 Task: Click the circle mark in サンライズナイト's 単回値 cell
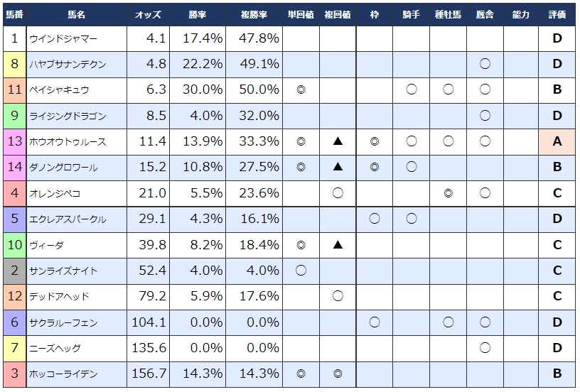point(301,271)
